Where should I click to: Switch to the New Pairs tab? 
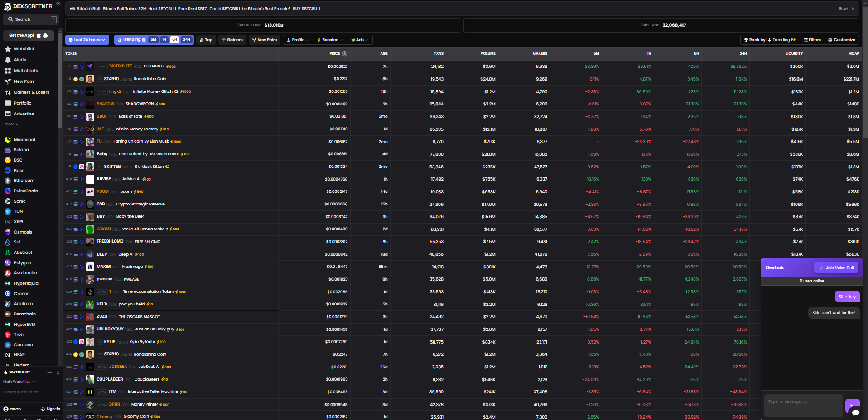[x=265, y=40]
